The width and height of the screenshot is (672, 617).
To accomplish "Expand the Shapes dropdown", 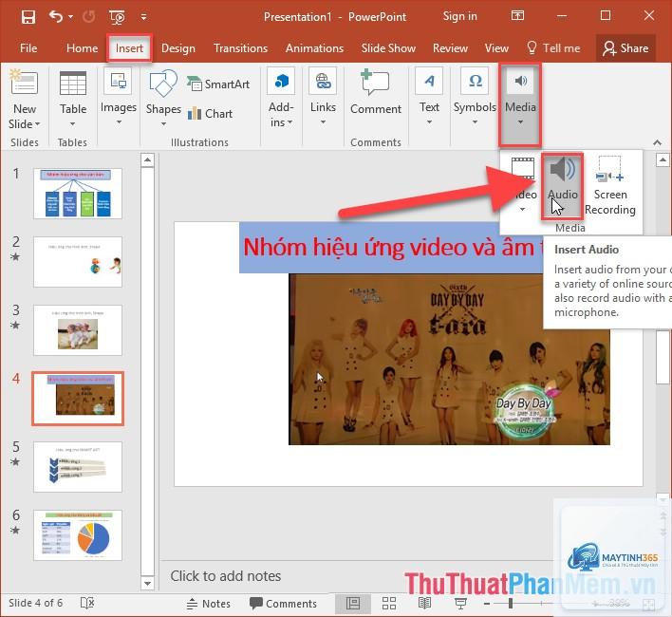I will pyautogui.click(x=163, y=99).
